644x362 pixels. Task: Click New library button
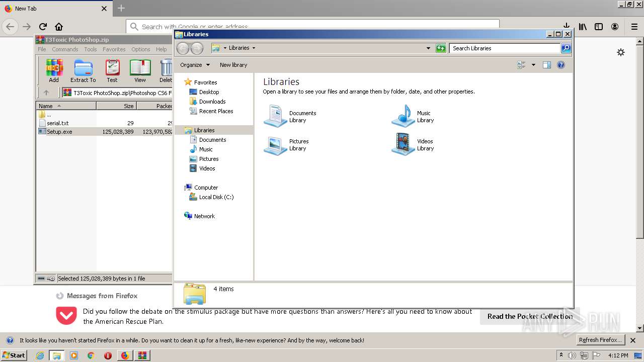[233, 65]
